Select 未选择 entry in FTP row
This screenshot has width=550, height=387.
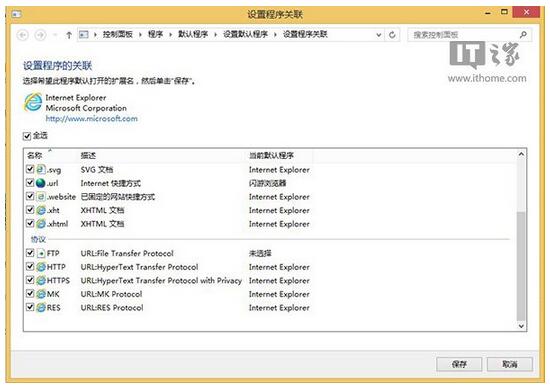pyautogui.click(x=260, y=253)
